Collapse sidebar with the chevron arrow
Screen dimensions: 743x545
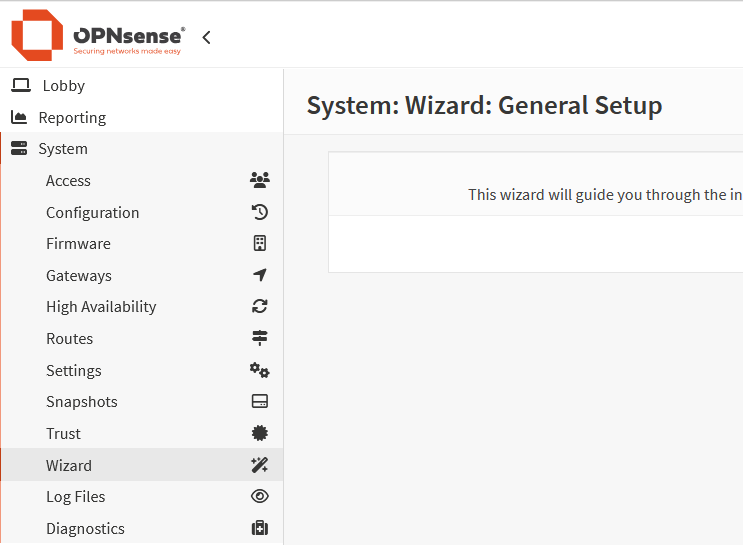(x=207, y=38)
